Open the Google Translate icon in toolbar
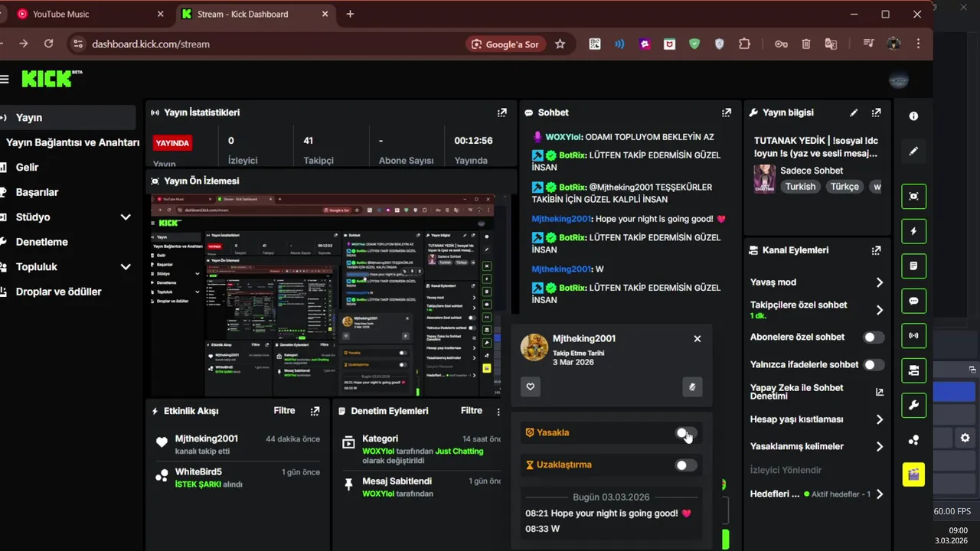Image resolution: width=980 pixels, height=551 pixels. click(831, 44)
